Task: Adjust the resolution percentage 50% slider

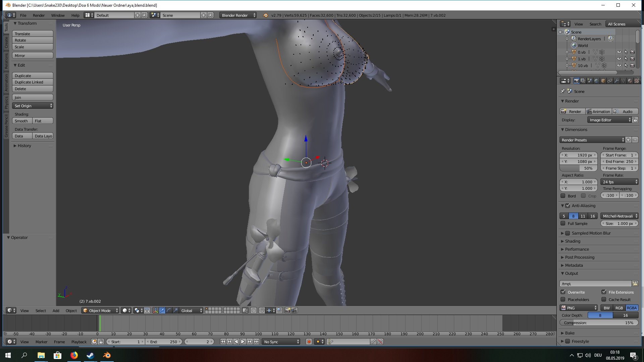Action: coord(579,168)
